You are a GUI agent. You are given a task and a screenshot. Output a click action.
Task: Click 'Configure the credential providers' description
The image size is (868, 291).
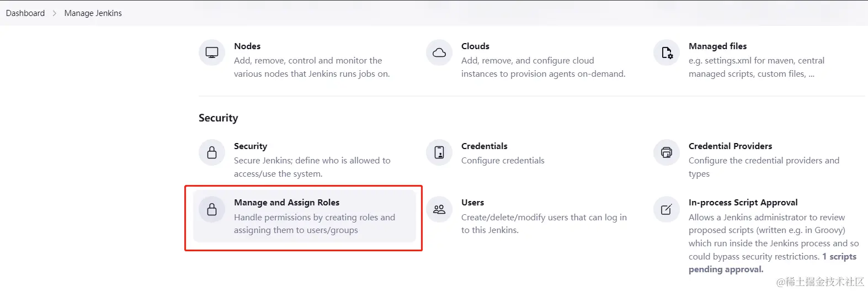coord(764,167)
